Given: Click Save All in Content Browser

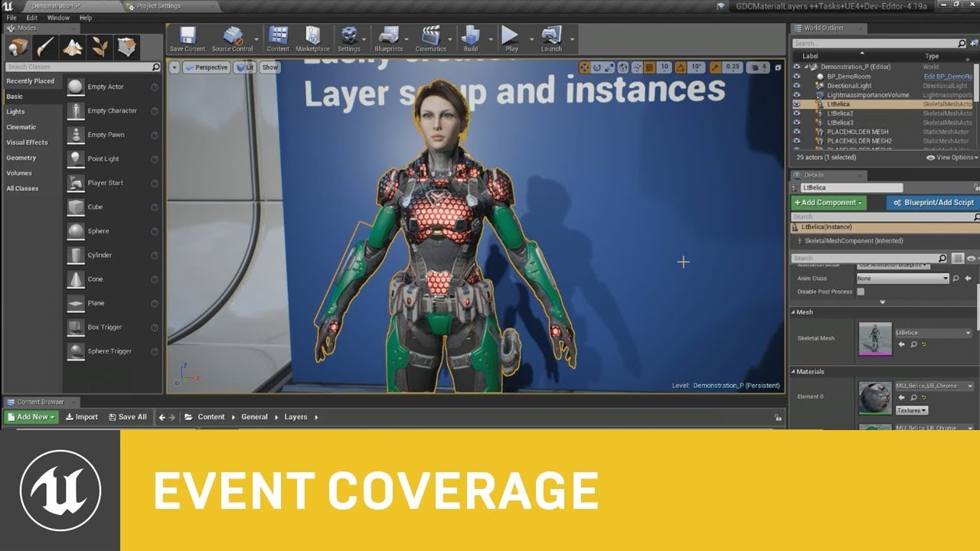Looking at the screenshot, I should click(127, 417).
